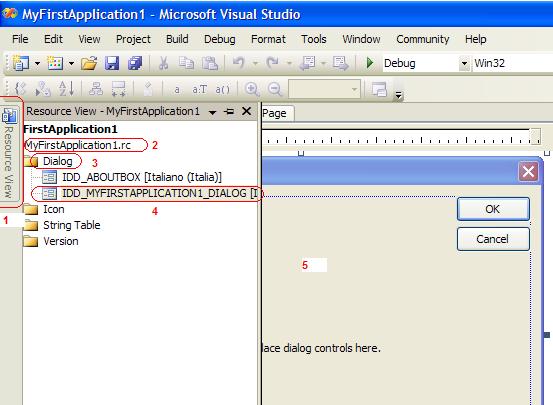
Task: Click the Zoom Out magnifier icon
Action: [275, 89]
